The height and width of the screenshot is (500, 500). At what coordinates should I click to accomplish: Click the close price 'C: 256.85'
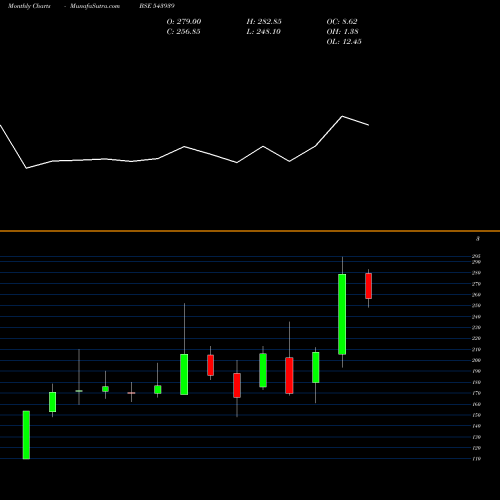tap(183, 32)
